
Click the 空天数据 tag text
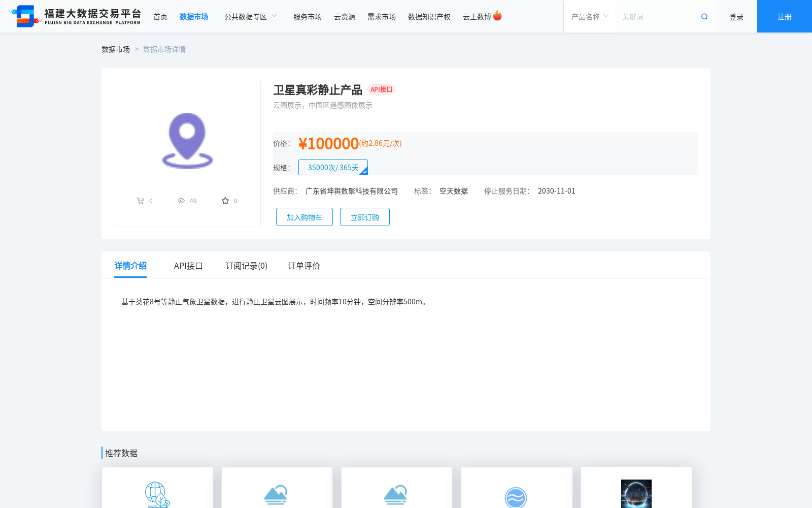point(454,191)
